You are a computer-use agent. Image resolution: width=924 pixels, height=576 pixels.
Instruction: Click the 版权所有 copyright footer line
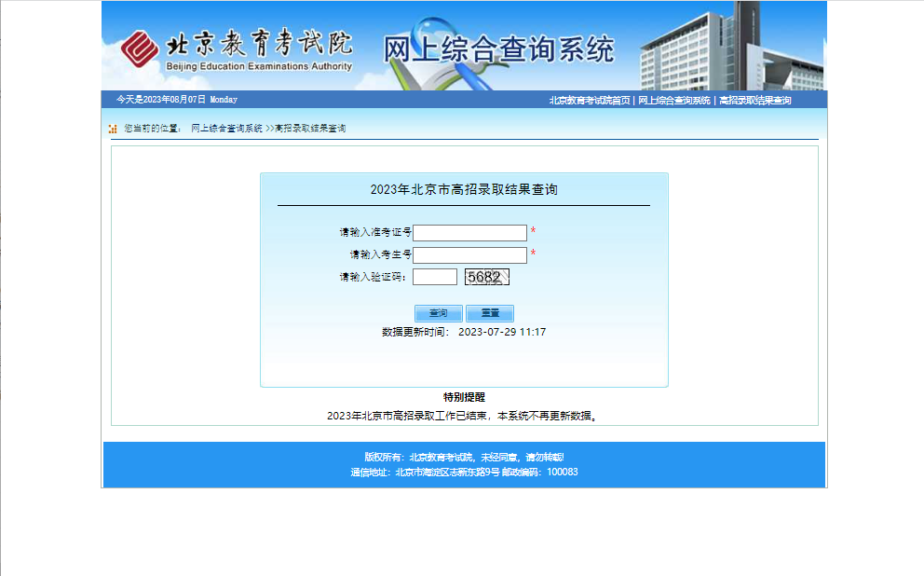[x=465, y=457]
